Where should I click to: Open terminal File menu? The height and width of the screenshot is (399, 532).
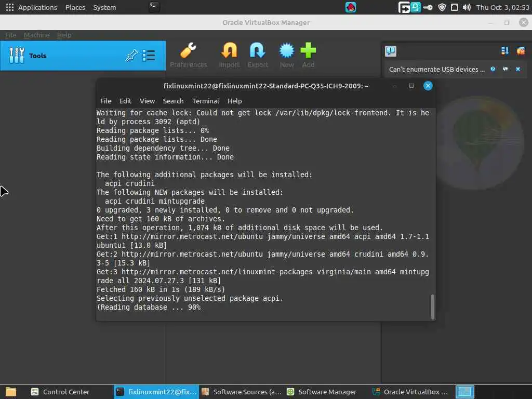[x=105, y=101]
